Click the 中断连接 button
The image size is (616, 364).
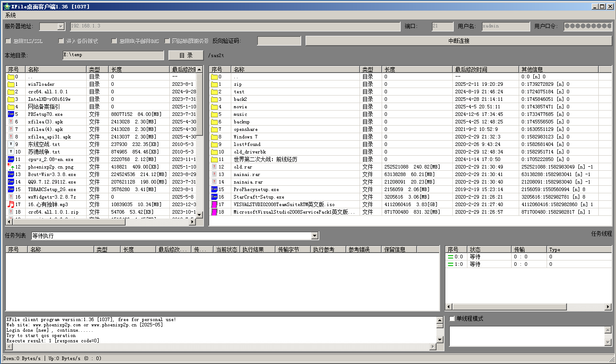[x=459, y=41]
